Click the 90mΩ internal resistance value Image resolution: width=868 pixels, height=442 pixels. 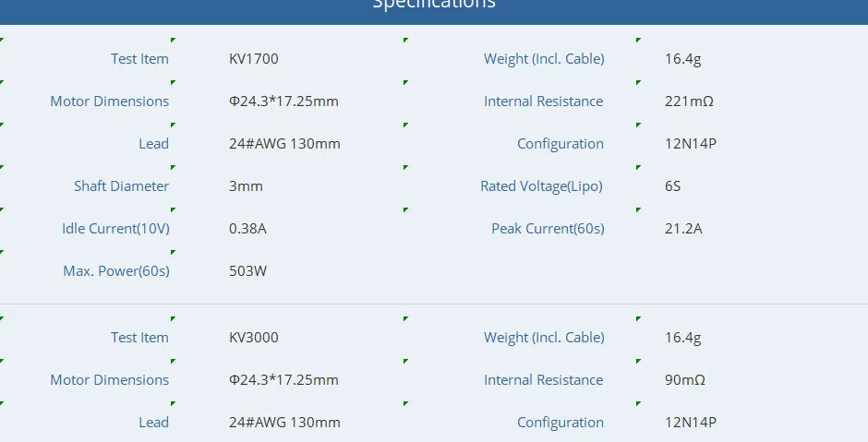click(685, 380)
